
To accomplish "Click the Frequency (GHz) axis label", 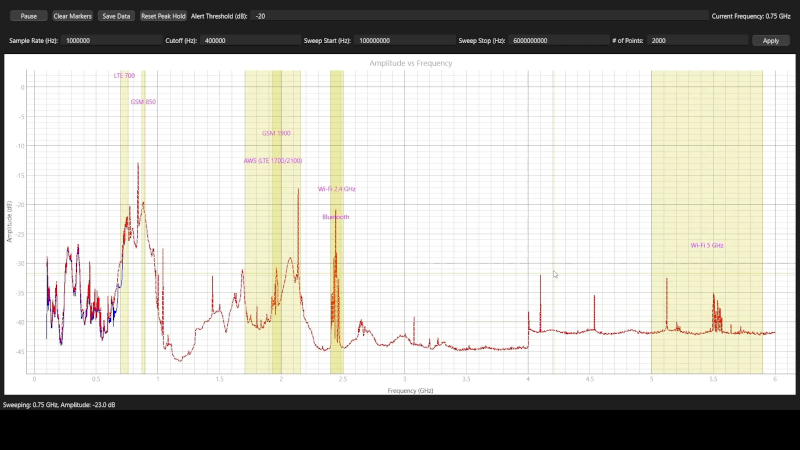I will pos(410,390).
